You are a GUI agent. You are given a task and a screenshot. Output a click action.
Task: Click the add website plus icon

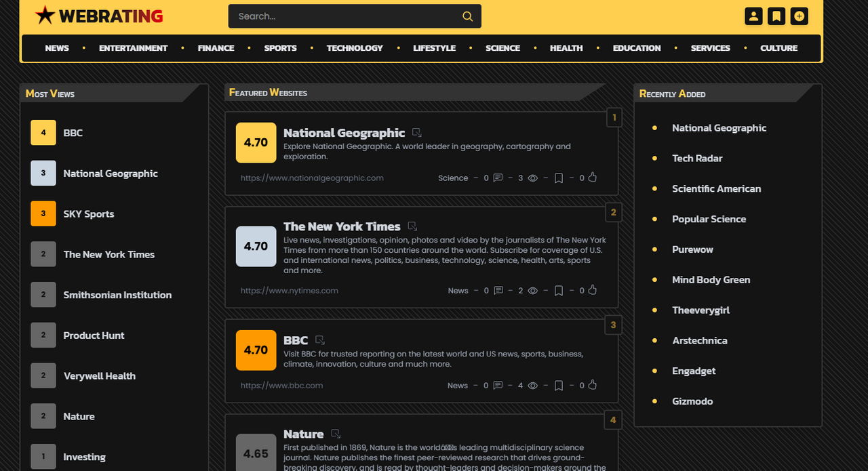click(x=800, y=16)
